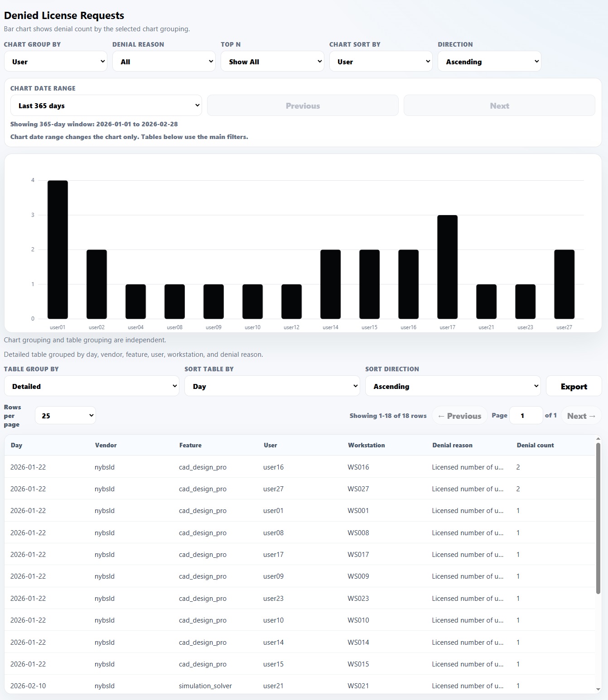This screenshot has width=608, height=700.
Task: Sort by the Day column header
Action: [16, 445]
